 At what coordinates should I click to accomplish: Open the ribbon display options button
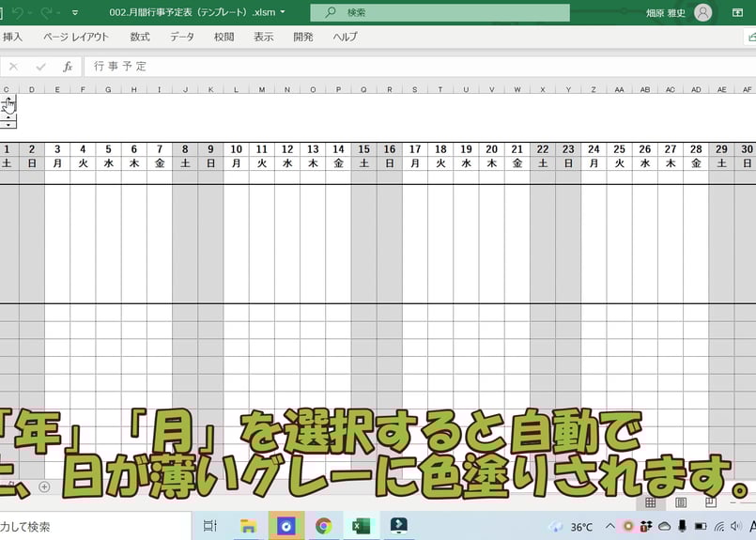tap(737, 12)
